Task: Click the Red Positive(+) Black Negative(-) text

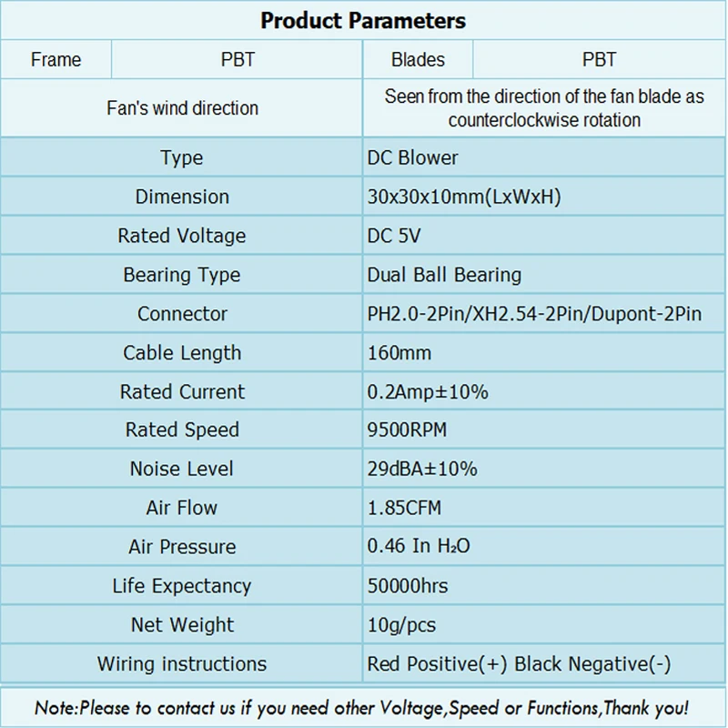Action: pos(519,664)
